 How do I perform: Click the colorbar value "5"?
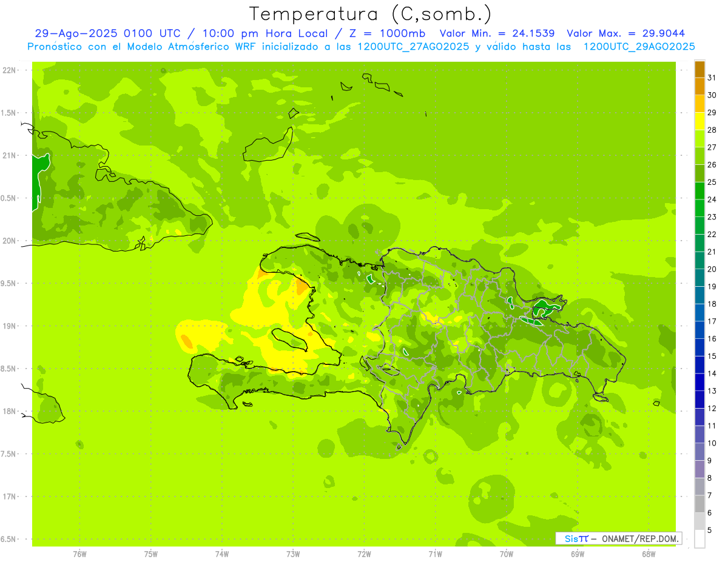click(710, 530)
